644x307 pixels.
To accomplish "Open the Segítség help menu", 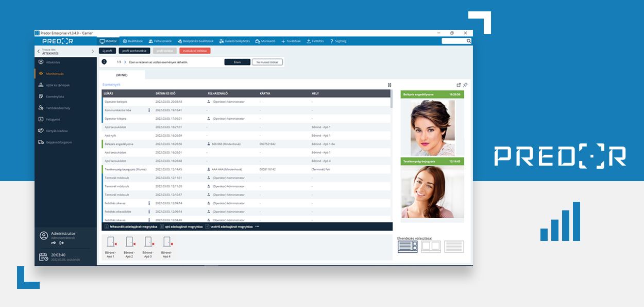I will point(338,41).
